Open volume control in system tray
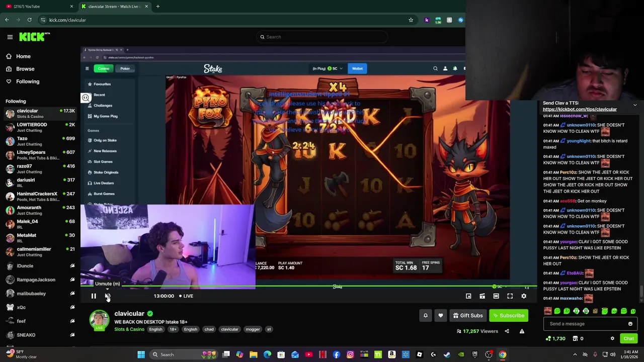The image size is (644, 362). coord(613,355)
